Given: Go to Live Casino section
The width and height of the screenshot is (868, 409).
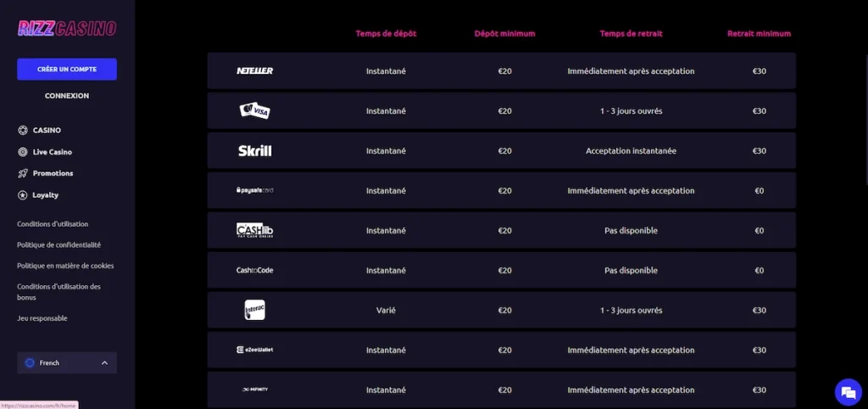Looking at the screenshot, I should 52,152.
